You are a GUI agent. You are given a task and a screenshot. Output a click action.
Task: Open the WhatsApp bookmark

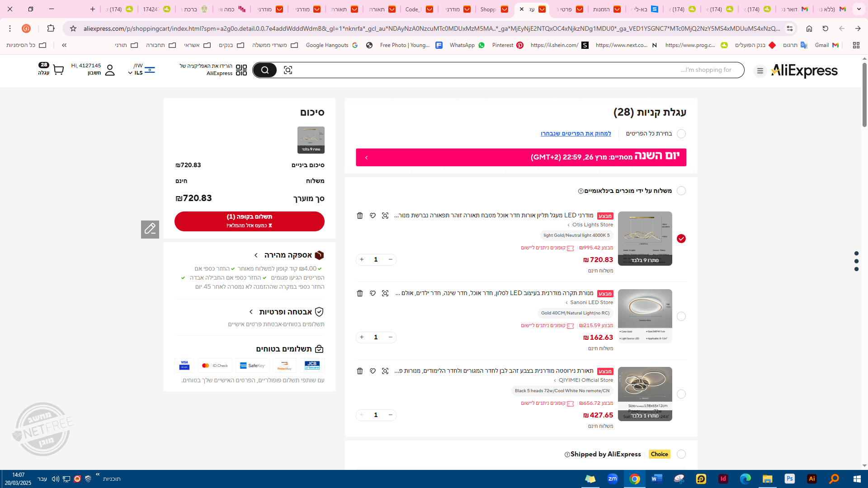467,45
